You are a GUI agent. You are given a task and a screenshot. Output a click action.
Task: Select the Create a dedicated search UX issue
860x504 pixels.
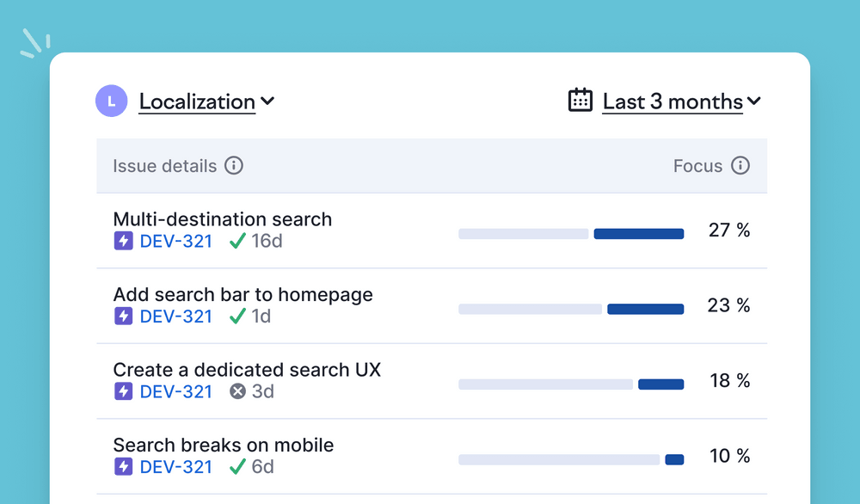247,370
